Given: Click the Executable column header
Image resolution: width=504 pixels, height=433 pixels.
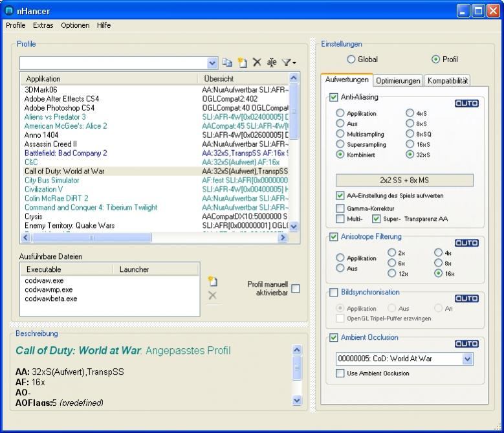Looking at the screenshot, I should (67, 269).
